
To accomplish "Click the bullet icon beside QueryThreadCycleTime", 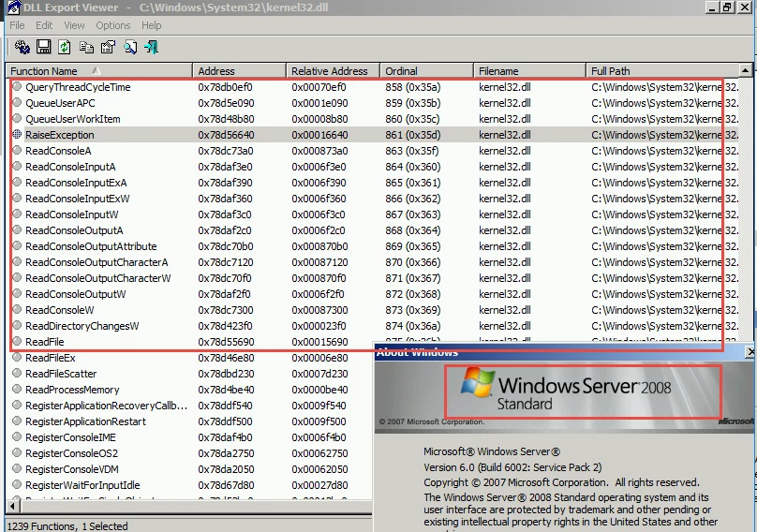I will click(18, 86).
